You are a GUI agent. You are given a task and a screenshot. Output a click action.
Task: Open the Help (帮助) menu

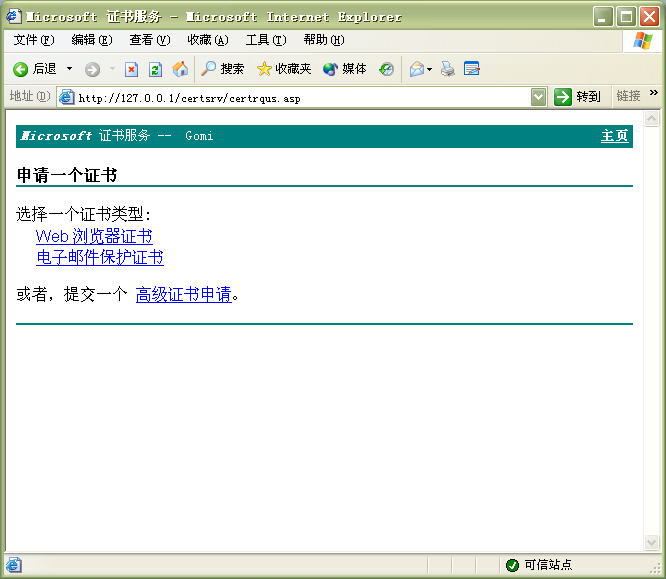pyautogui.click(x=324, y=40)
